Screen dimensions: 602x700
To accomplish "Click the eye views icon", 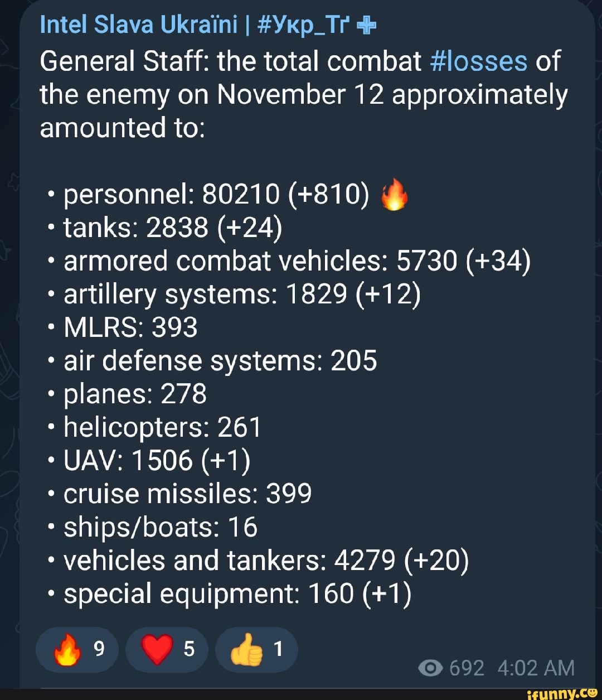I will click(x=431, y=668).
